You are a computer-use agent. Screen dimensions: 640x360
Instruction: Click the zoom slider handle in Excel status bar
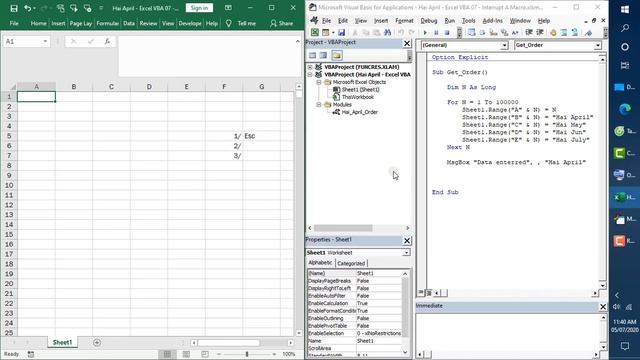point(247,354)
